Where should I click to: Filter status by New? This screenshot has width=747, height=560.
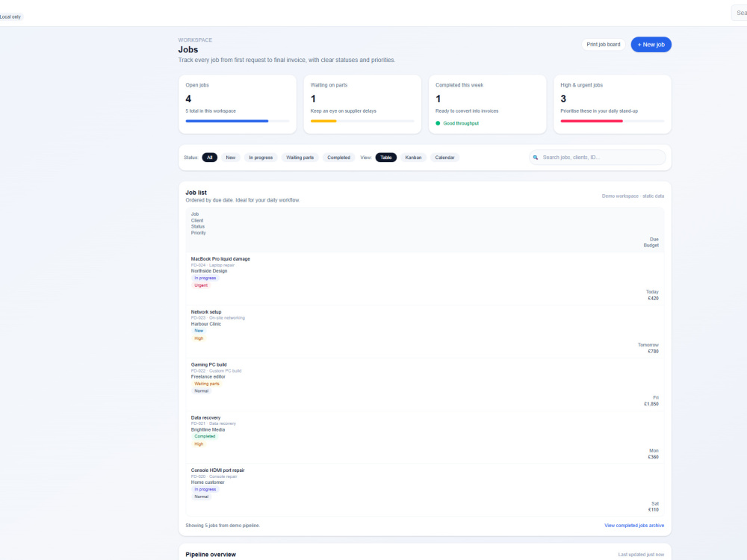231,158
